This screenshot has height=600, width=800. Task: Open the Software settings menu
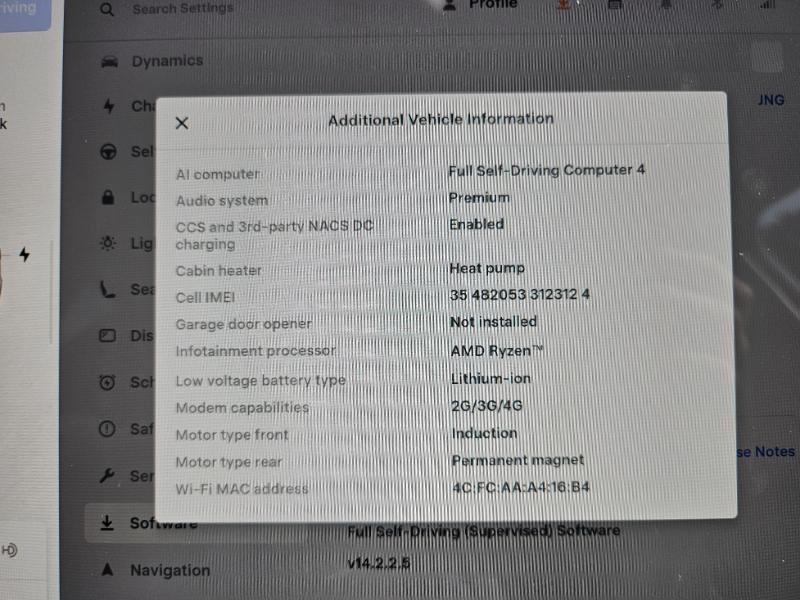(x=164, y=523)
